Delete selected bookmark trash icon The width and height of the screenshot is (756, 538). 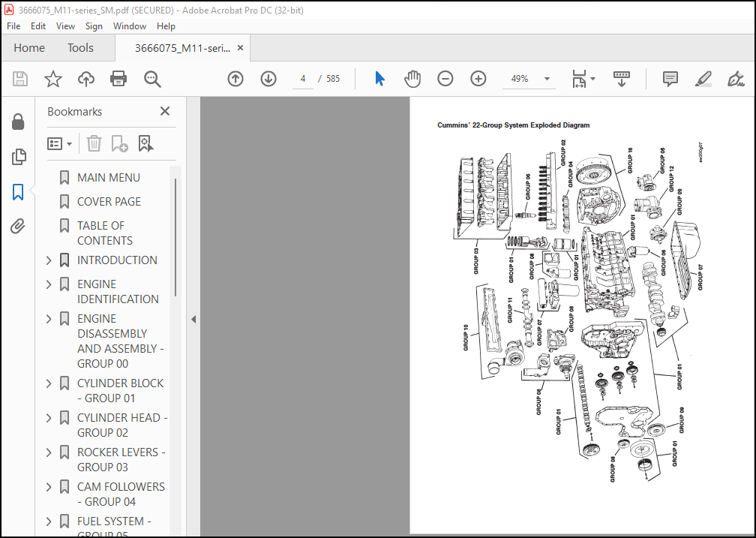(94, 144)
